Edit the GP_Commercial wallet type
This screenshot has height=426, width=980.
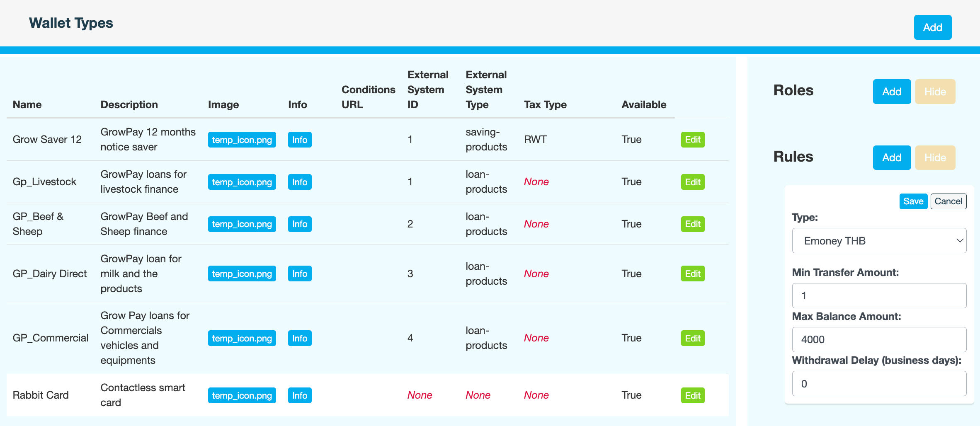click(692, 338)
